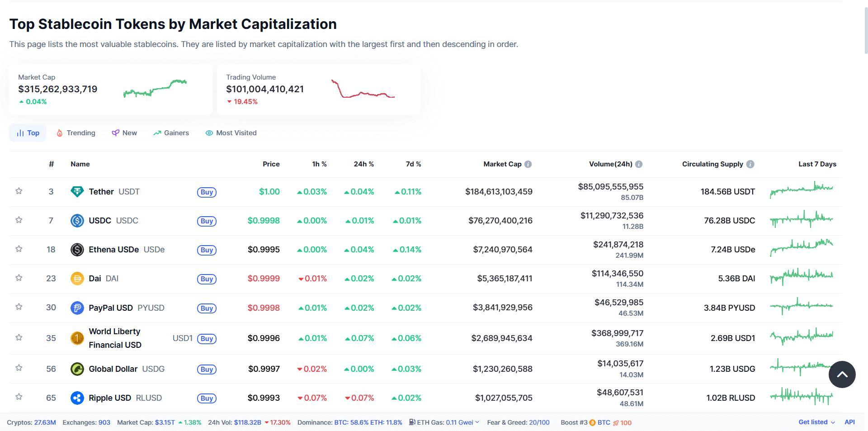The width and height of the screenshot is (868, 431).
Task: Toggle the watchlist star for Tether
Action: point(19,191)
